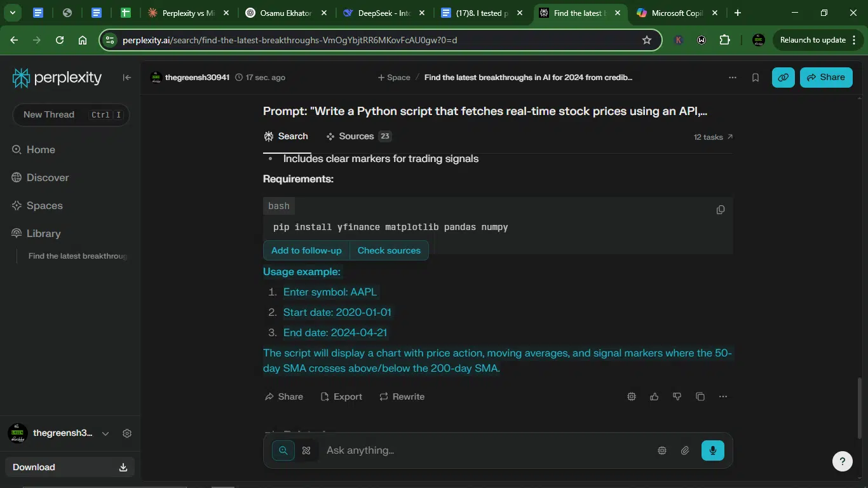The image size is (868, 488).
Task: Expand the thegreensh3 account menu chevron
Action: pyautogui.click(x=105, y=433)
